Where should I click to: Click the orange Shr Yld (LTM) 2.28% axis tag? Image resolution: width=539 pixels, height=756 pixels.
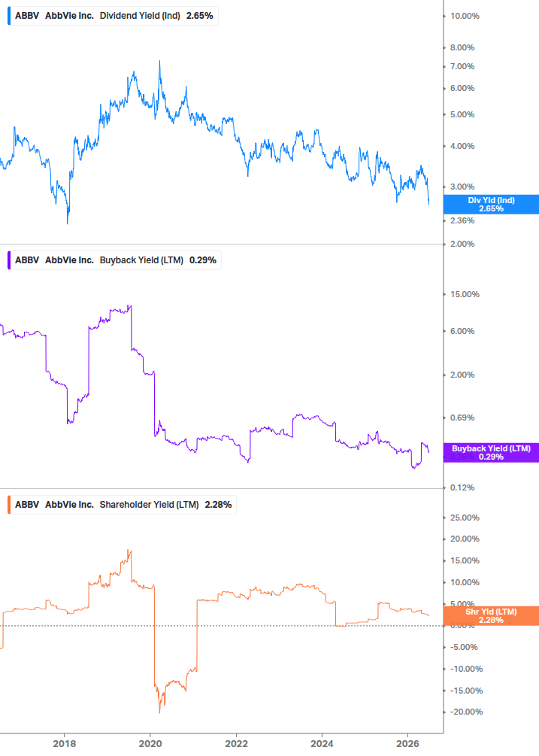(x=491, y=615)
